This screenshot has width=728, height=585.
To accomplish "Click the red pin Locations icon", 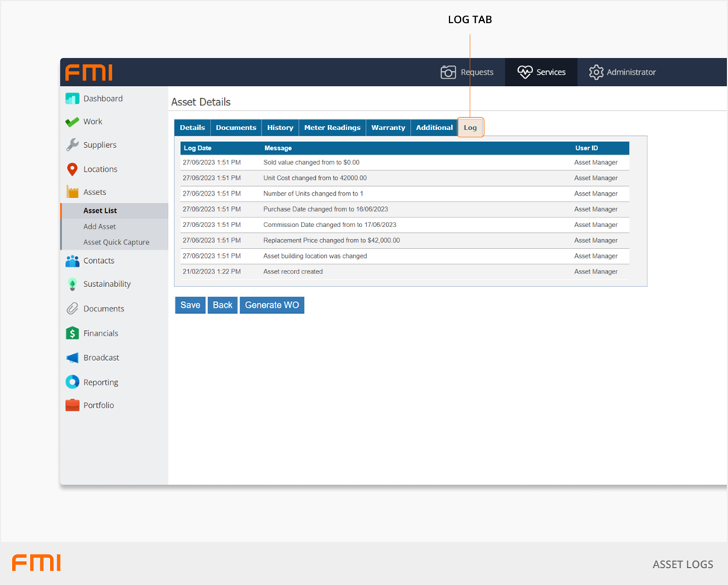I will [72, 170].
